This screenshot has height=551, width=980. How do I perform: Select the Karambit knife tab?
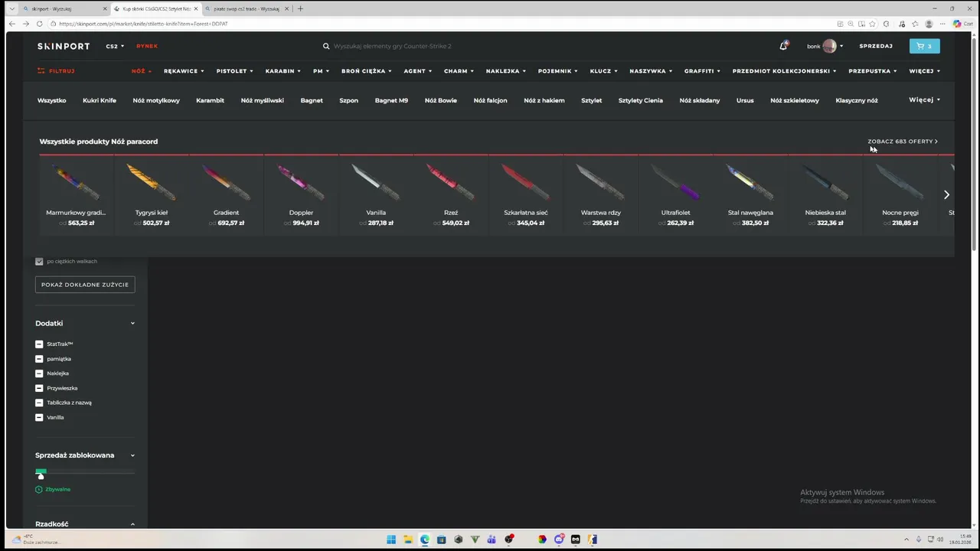tap(210, 100)
